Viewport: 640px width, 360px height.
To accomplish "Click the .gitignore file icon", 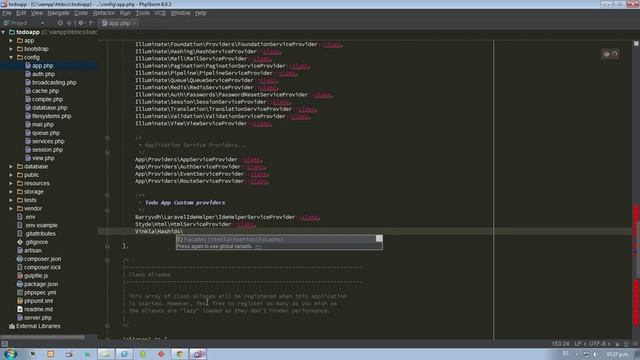I will (x=20, y=242).
